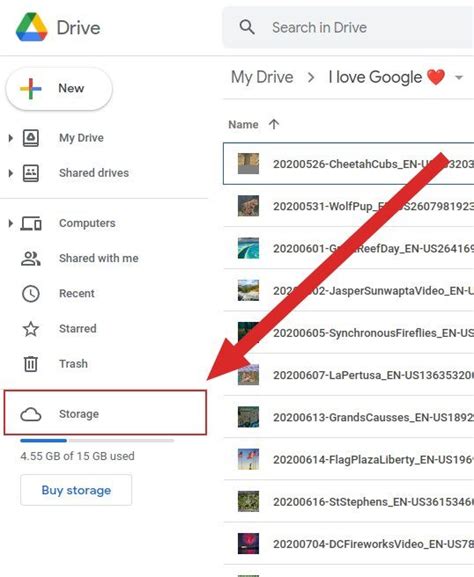
Task: Click the Google Drive logo
Action: pyautogui.click(x=32, y=27)
